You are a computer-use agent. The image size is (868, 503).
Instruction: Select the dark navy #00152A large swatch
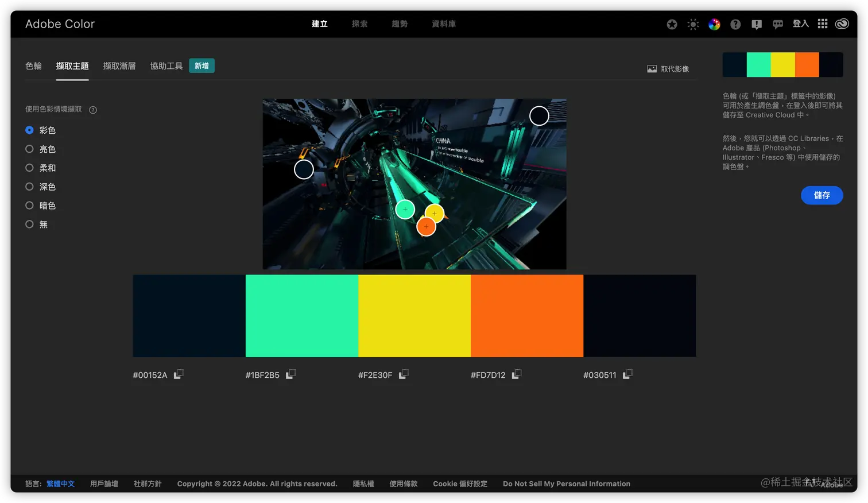pos(189,316)
